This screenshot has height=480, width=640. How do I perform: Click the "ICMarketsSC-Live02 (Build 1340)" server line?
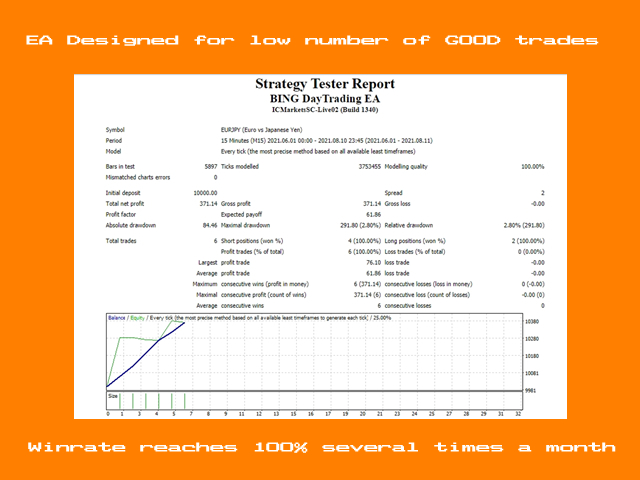coord(325,110)
